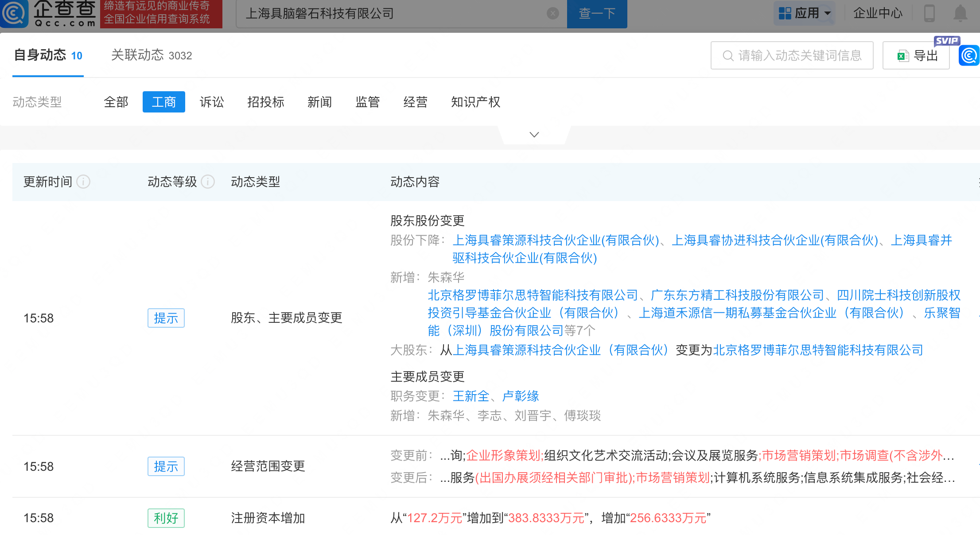Open the 应用 dropdown menu

pyautogui.click(x=804, y=13)
